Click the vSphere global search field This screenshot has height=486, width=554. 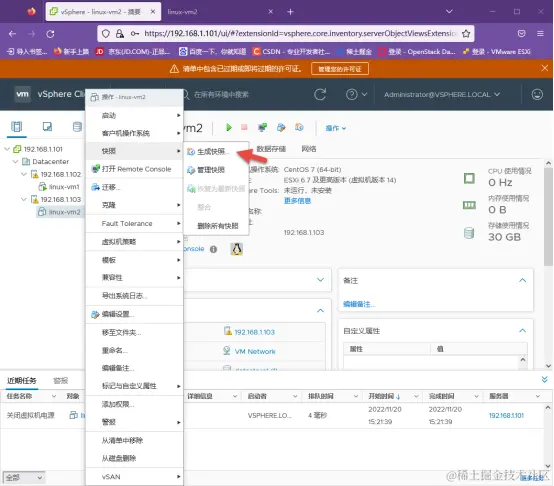[222, 94]
